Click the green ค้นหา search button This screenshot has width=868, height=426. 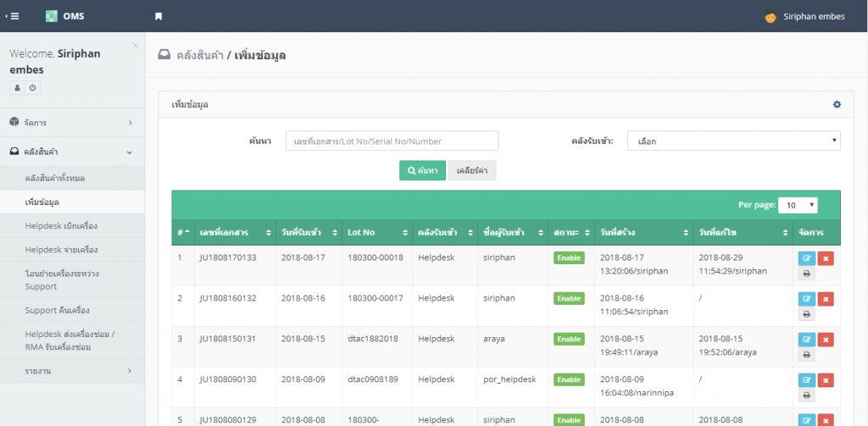pos(422,170)
